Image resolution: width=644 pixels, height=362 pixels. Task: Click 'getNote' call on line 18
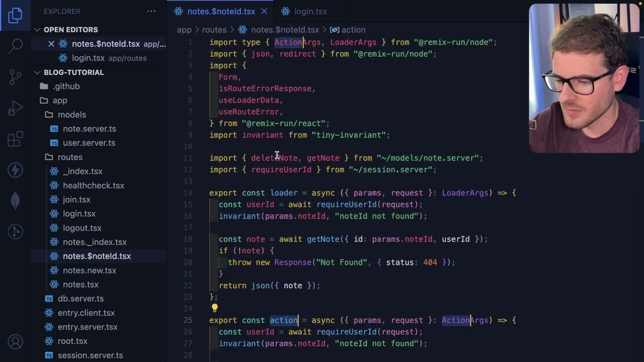[x=323, y=239]
